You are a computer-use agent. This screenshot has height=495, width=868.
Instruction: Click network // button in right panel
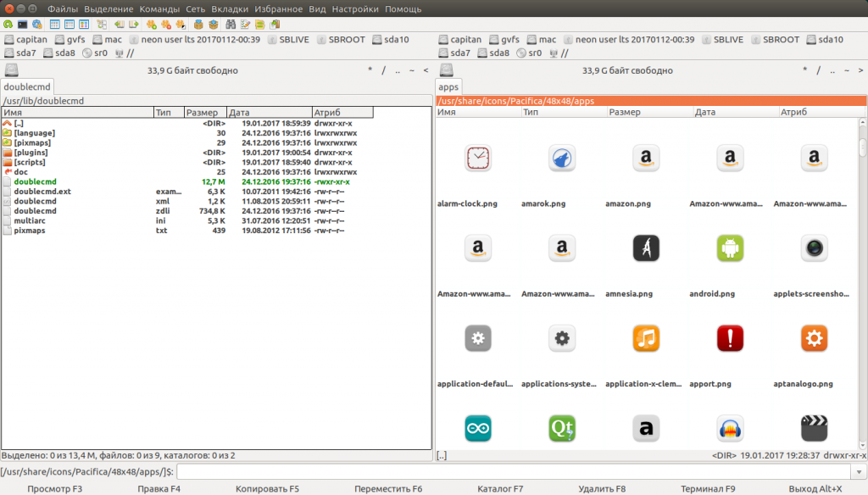point(559,53)
